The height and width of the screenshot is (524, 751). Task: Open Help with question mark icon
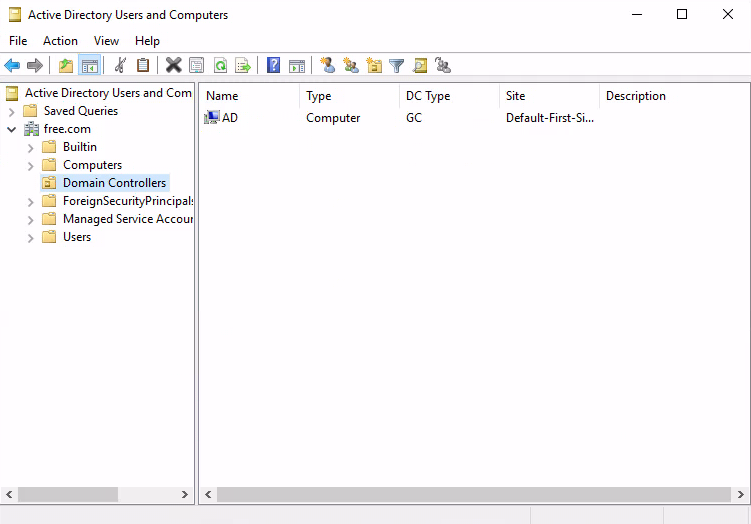[x=273, y=65]
